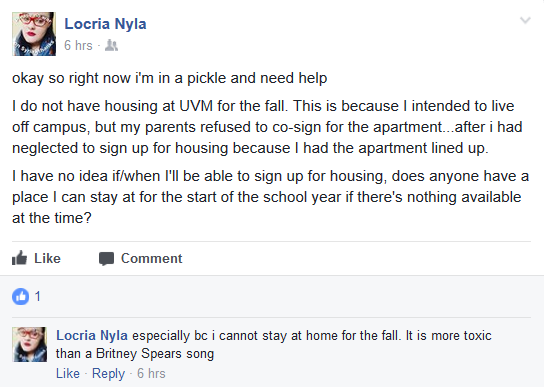544x387 pixels.
Task: Click the speech bubble comment icon
Action: coord(106,259)
